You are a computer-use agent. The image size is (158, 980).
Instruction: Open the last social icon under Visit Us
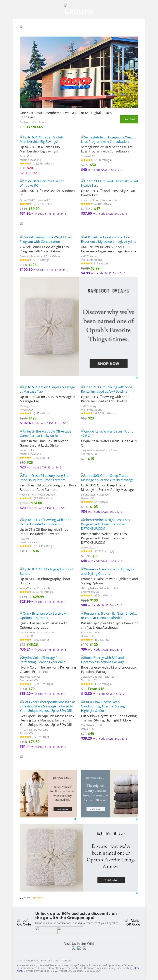[85, 948]
